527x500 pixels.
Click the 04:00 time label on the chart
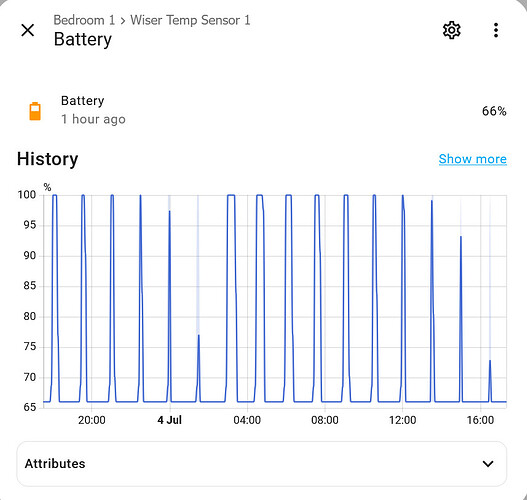[x=247, y=420]
